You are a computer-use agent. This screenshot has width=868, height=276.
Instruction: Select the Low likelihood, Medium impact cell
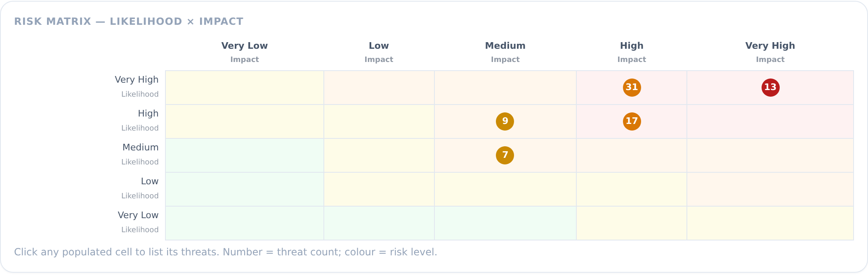point(505,189)
